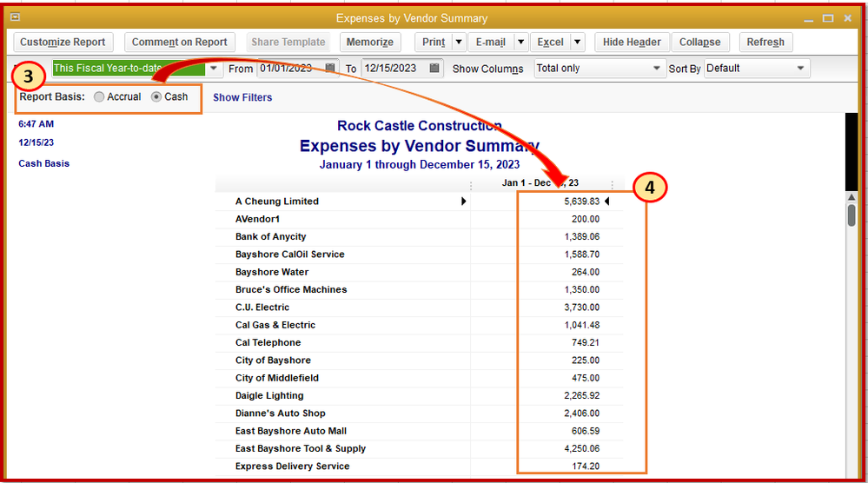Viewport: 868px width, 483px height.
Task: Click the To date field 12/15/2023
Action: (x=394, y=69)
